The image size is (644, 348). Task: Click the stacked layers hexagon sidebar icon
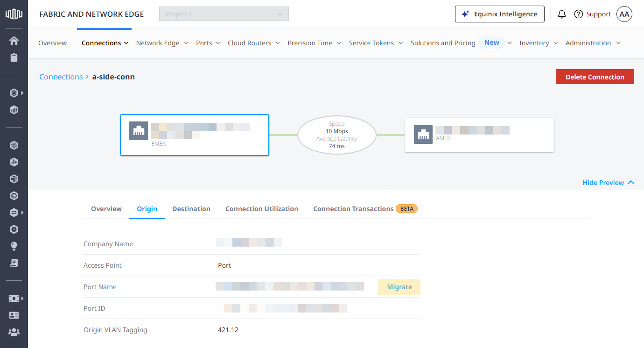tap(14, 93)
